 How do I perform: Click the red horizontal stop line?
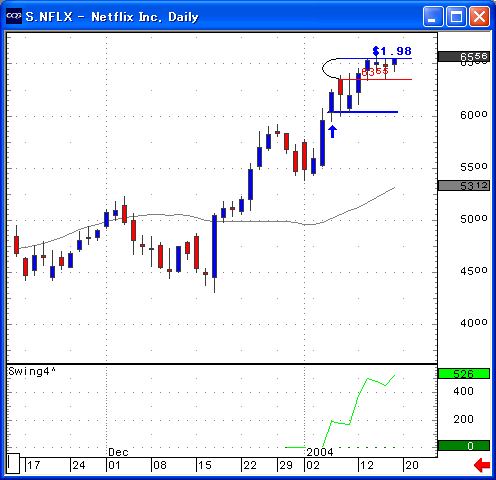[376, 79]
